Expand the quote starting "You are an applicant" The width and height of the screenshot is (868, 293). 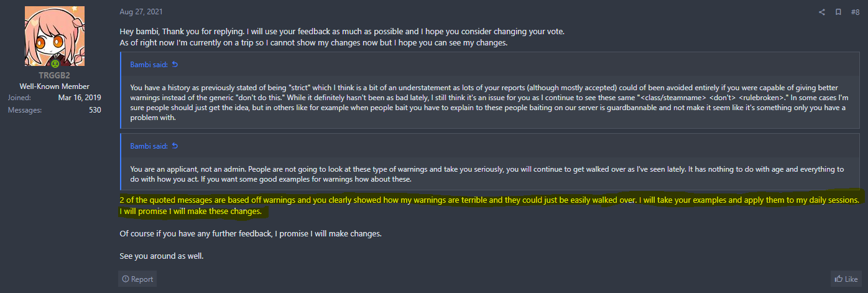click(x=434, y=174)
